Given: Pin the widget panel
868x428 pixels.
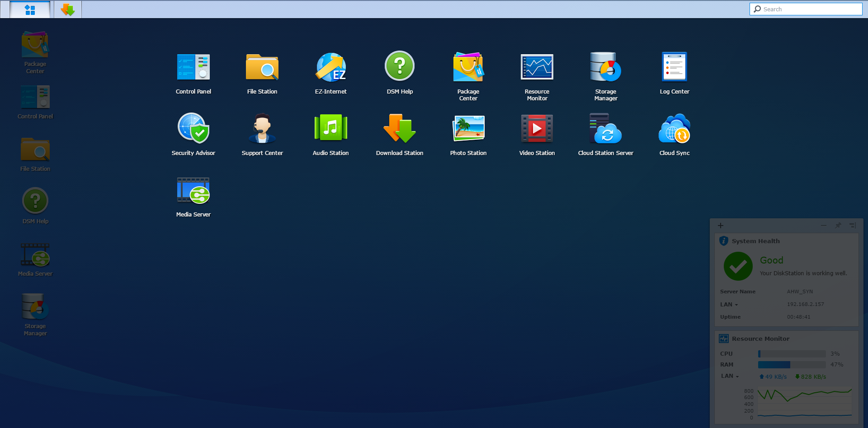Looking at the screenshot, I should 838,226.
